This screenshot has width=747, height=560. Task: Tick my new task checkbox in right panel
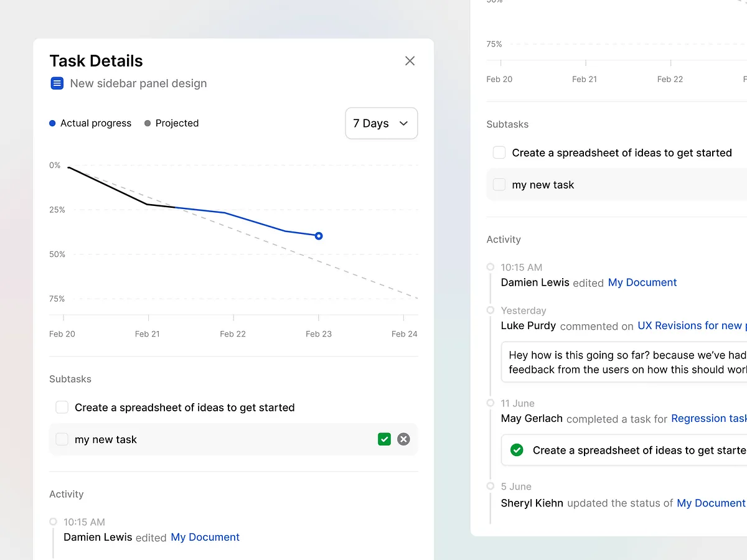[499, 185]
